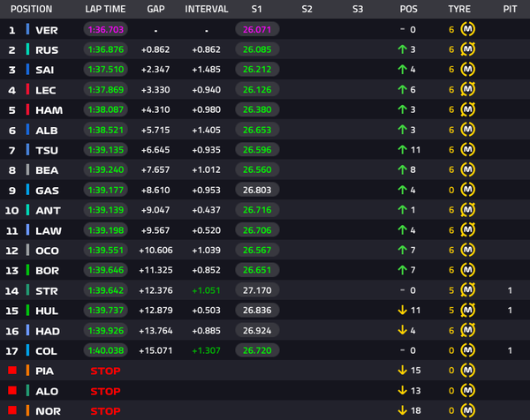
Task: Click the S3 column header
Action: [x=358, y=9]
